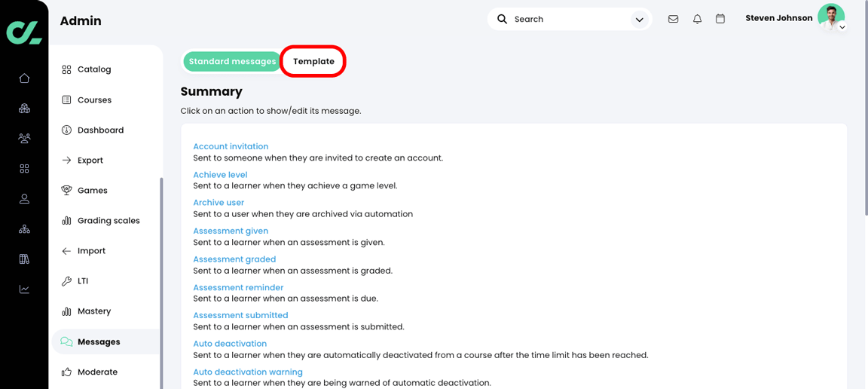Click the Dashboard gauge icon
The height and width of the screenshot is (389, 868).
pos(66,130)
